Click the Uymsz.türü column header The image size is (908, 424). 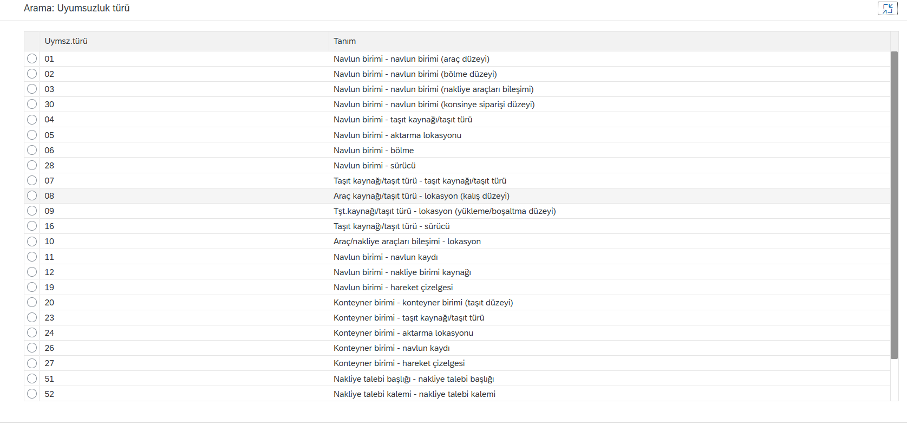(64, 41)
